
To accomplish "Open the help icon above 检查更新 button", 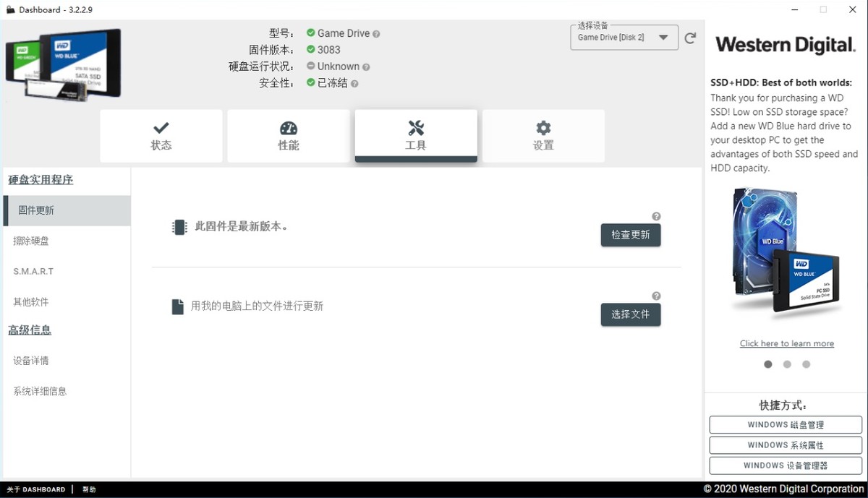I will coord(657,215).
